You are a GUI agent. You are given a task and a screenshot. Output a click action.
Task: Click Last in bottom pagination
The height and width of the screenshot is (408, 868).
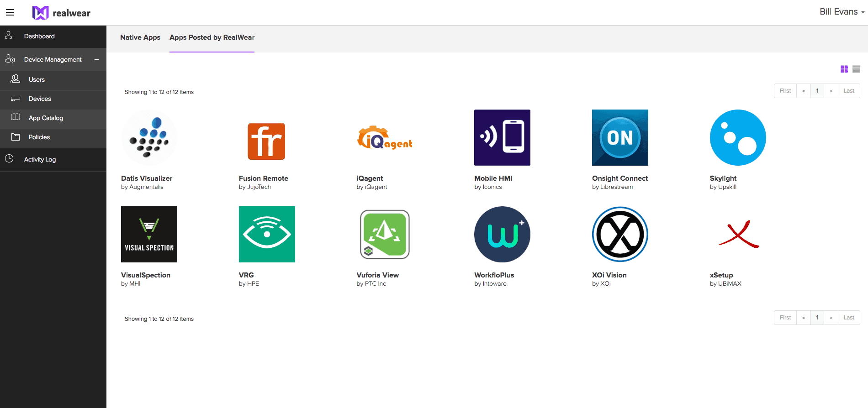pyautogui.click(x=849, y=318)
